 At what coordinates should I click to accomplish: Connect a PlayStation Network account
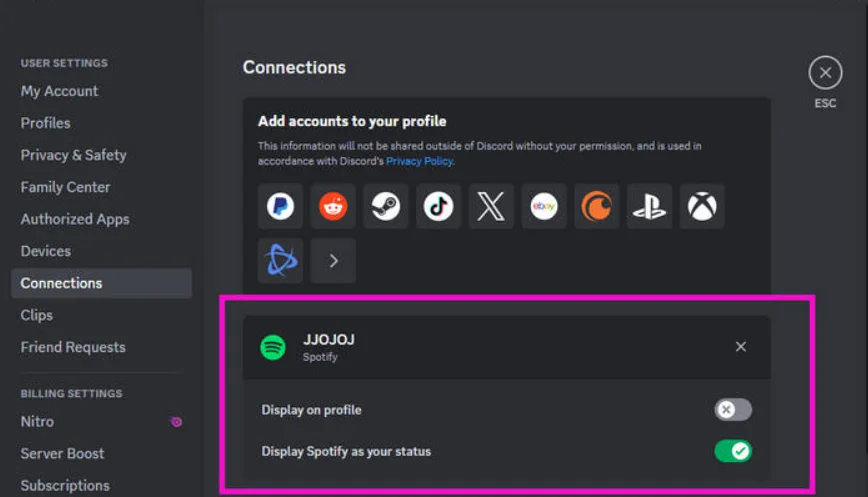click(649, 206)
